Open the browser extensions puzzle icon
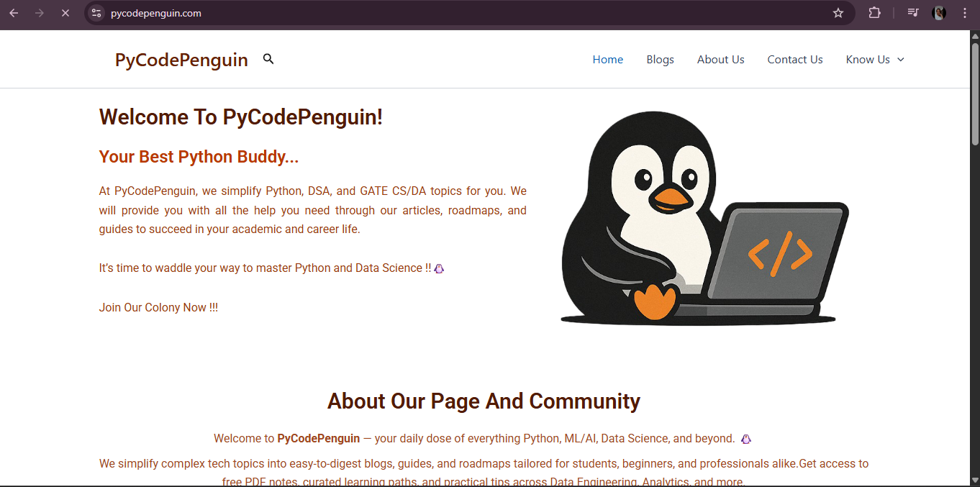 point(875,13)
